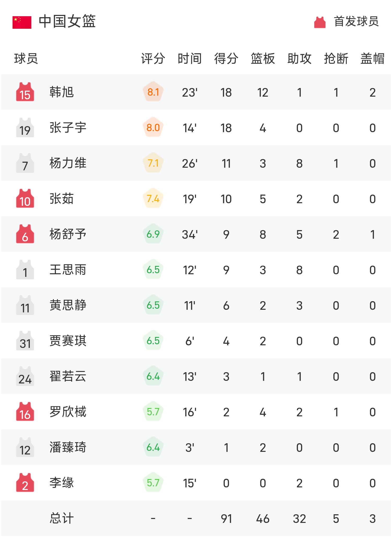The width and height of the screenshot is (392, 537).
Task: Click the 总计 totals row label
Action: point(62,518)
